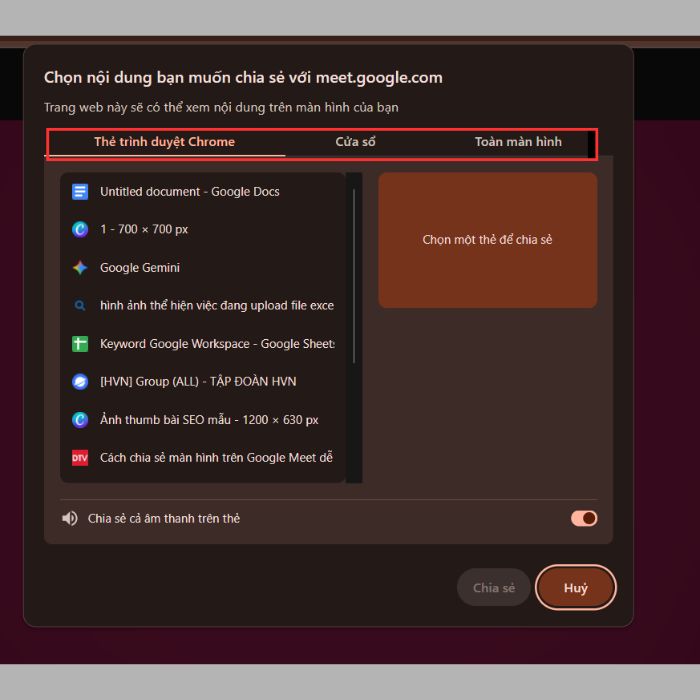Click the Google Docs document icon
Viewport: 700px width, 700px height.
80,192
